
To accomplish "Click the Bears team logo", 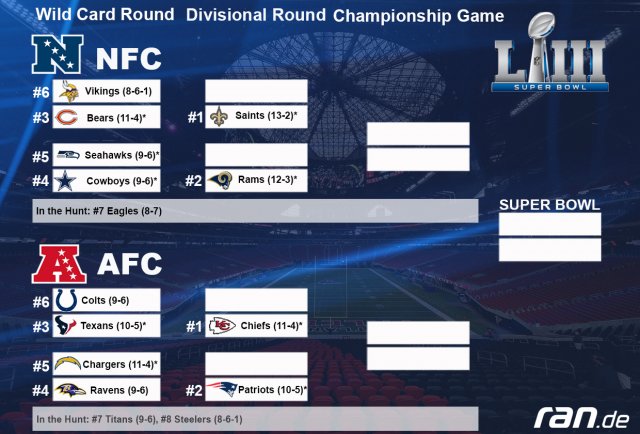I will tap(66, 118).
